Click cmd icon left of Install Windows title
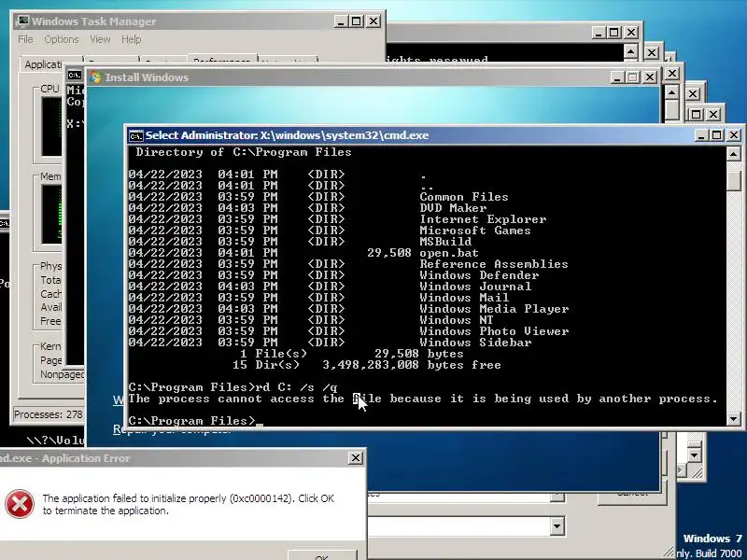This screenshot has width=747, height=560. click(75, 76)
